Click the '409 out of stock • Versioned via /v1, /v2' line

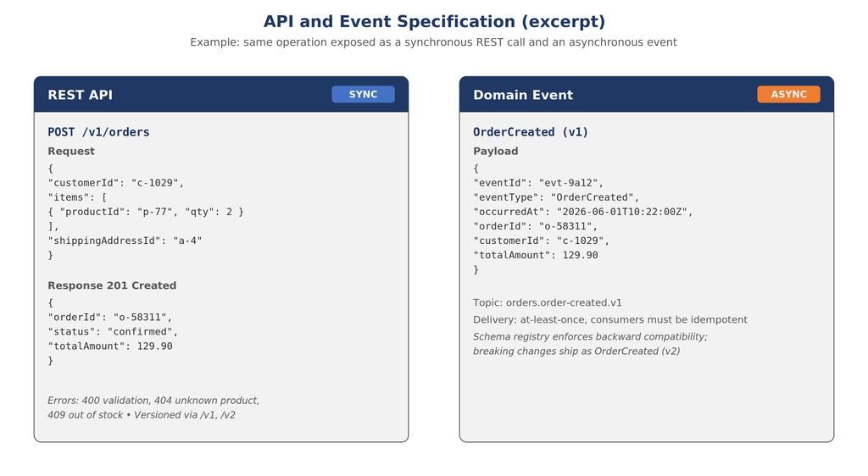point(142,415)
